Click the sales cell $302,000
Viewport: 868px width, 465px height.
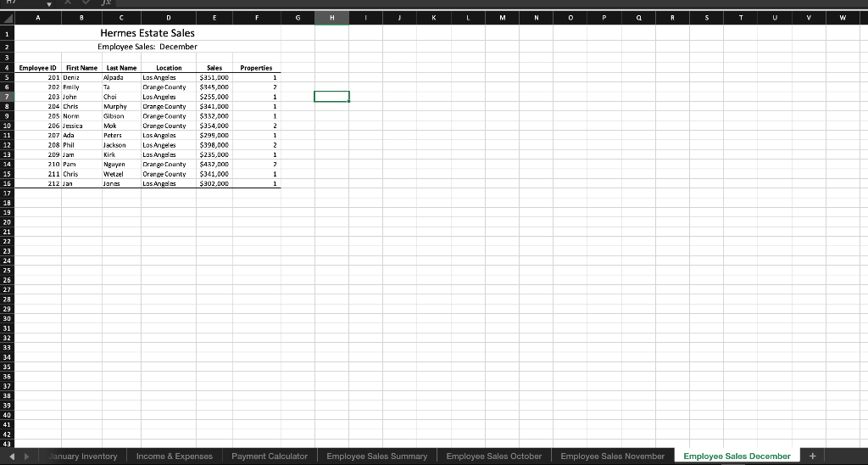(x=214, y=183)
